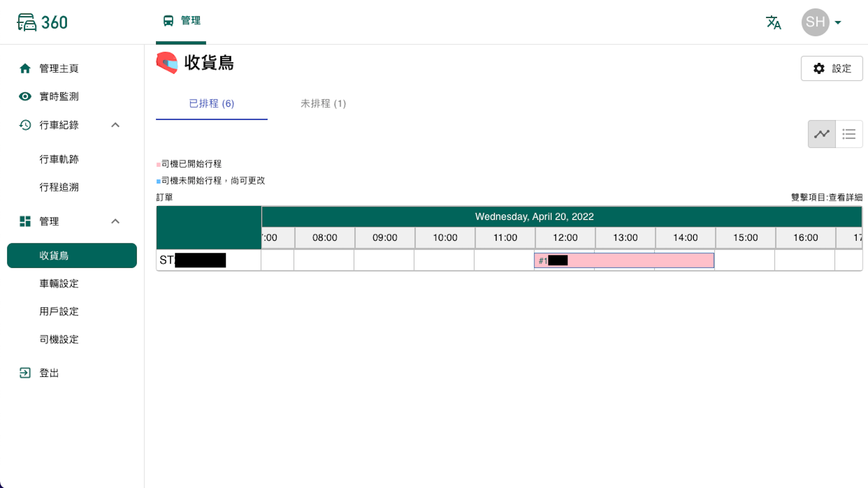The height and width of the screenshot is (488, 868).
Task: Click the 12:00 time column header
Action: (x=565, y=237)
